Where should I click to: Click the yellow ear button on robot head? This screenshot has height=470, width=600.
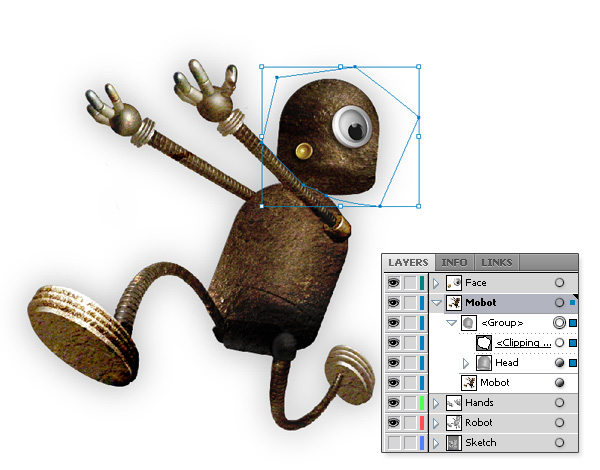coord(304,151)
